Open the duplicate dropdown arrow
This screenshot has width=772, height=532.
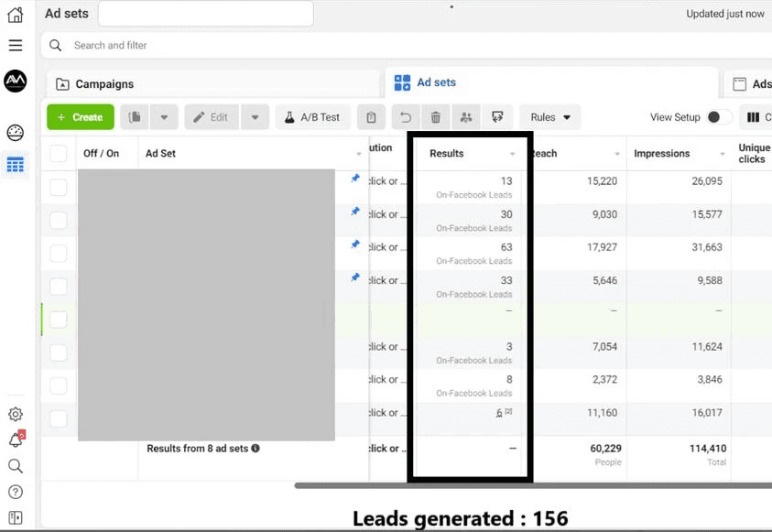tap(164, 117)
